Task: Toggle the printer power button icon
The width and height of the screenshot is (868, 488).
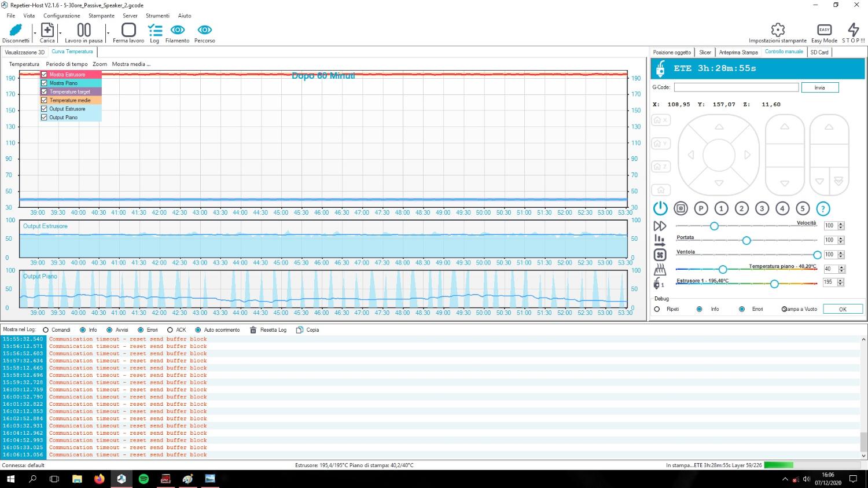Action: pyautogui.click(x=660, y=208)
